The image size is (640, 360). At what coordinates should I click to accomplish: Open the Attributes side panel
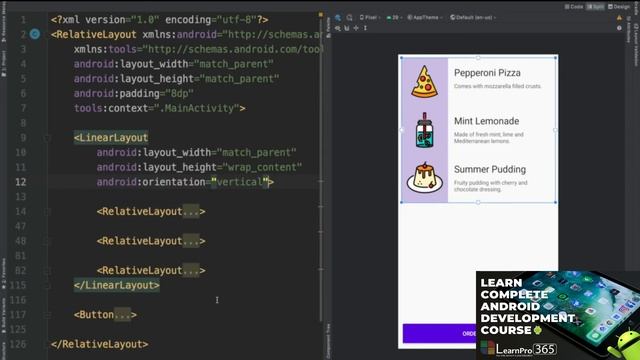[x=629, y=30]
